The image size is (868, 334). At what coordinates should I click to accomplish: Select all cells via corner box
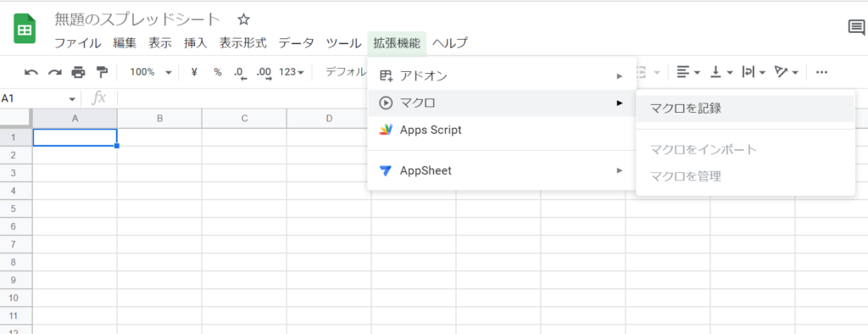click(16, 119)
